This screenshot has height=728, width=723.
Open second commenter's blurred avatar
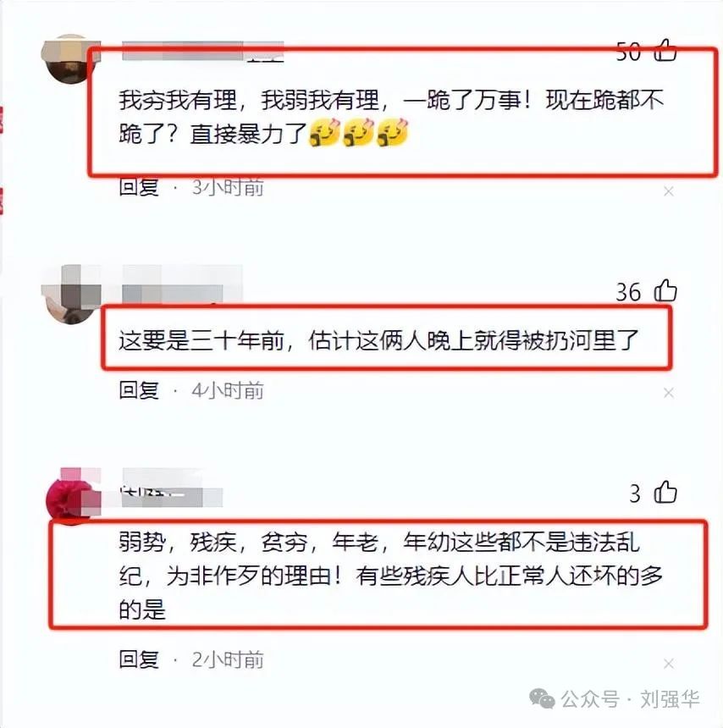click(70, 295)
